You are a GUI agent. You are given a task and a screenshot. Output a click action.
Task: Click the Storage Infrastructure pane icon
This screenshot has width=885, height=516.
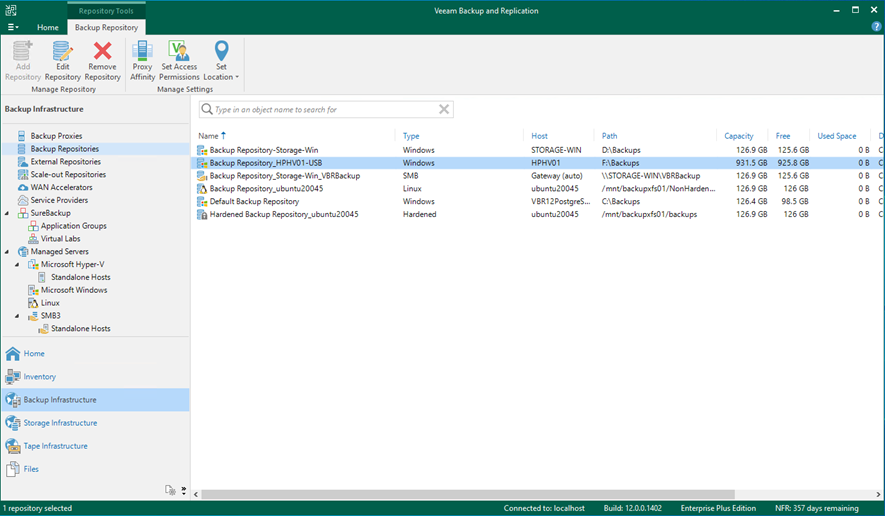click(x=12, y=423)
